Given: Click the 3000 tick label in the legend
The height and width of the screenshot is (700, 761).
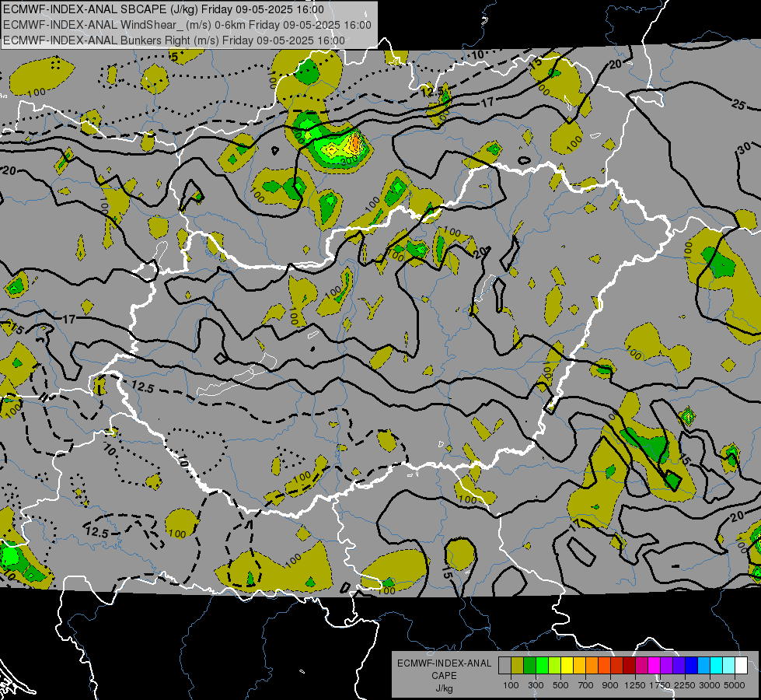Looking at the screenshot, I should [x=710, y=685].
